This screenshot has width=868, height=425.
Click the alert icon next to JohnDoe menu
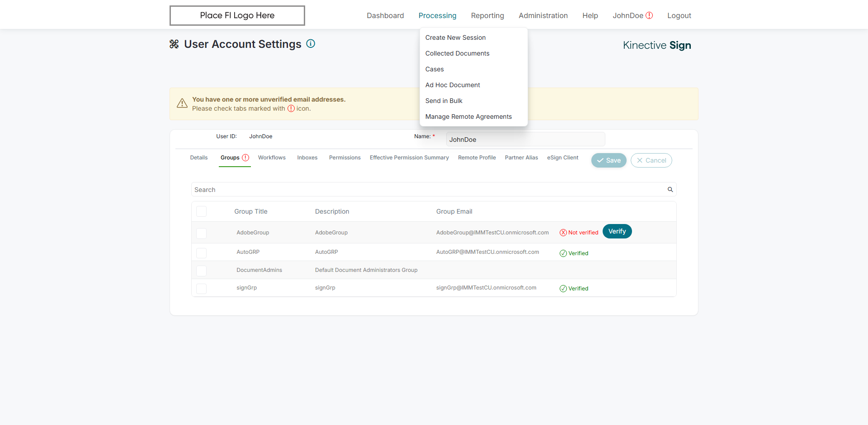(649, 15)
